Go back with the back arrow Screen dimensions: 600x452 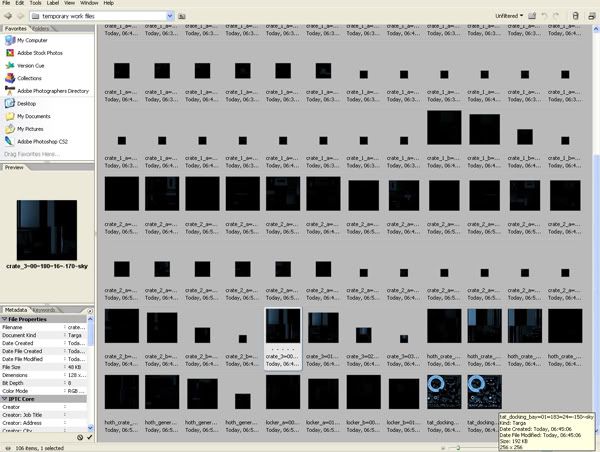(x=8, y=16)
